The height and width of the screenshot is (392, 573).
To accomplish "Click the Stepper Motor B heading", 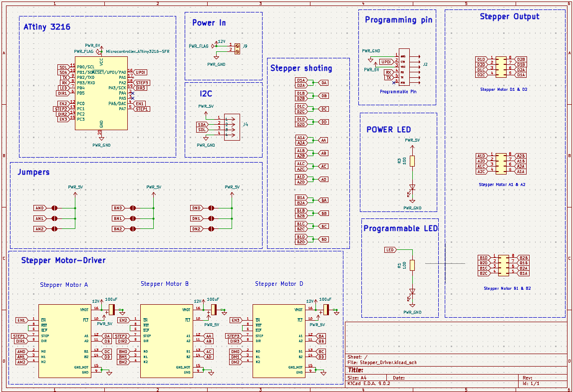I will tap(165, 284).
